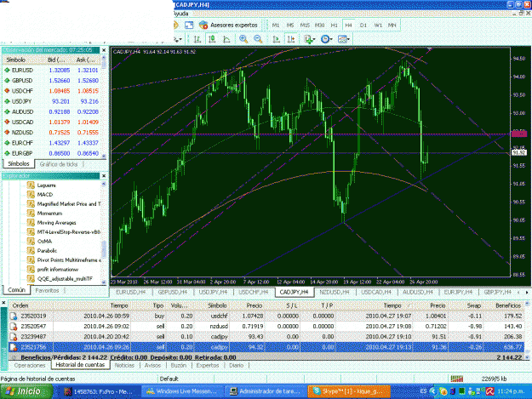Select the Moving Averages indicator icon
Screen dimensions: 532x399
coord(31,223)
